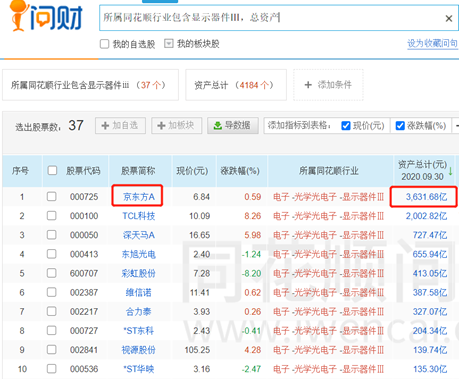Open the 深天马A stock link
The height and width of the screenshot is (379, 459).
[x=139, y=235]
